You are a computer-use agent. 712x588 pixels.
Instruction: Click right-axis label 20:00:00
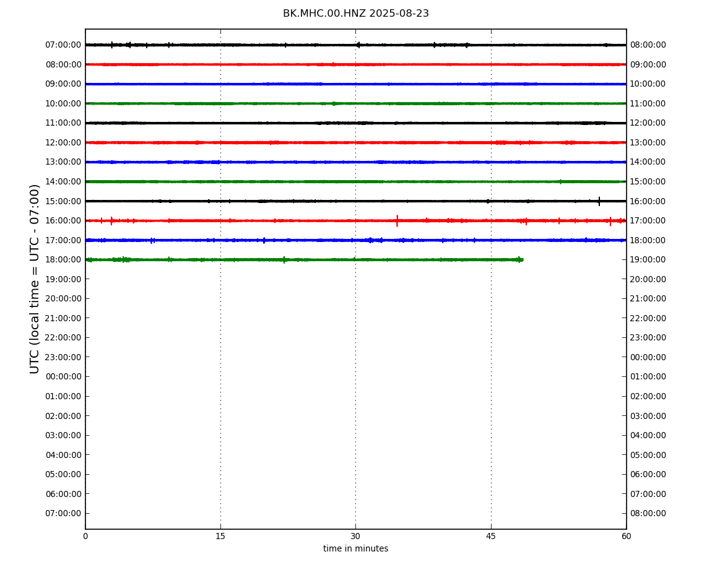click(x=648, y=279)
